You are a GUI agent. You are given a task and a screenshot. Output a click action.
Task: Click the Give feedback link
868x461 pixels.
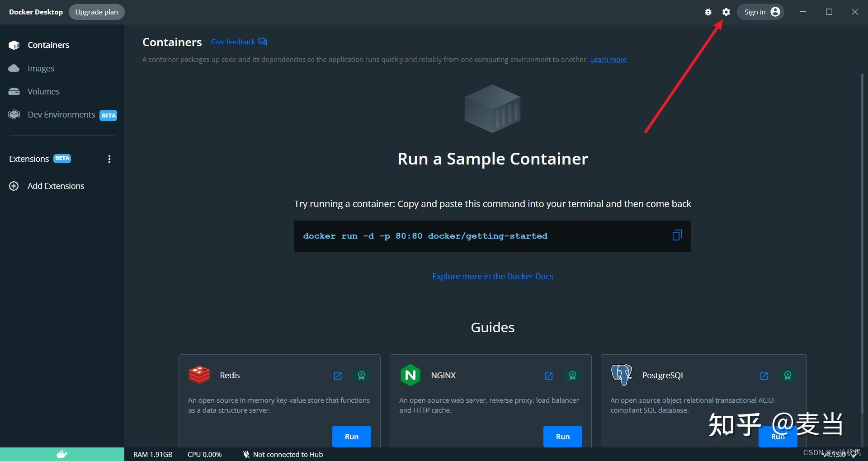coord(233,42)
